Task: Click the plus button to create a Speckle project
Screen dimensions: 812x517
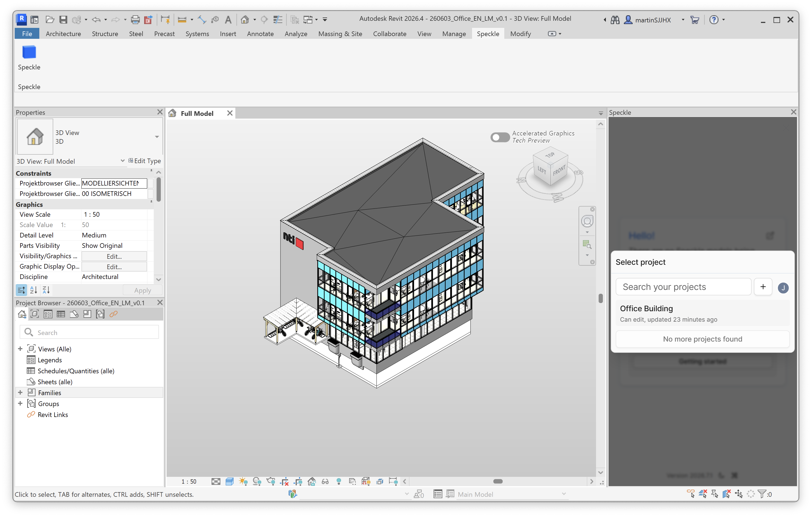Action: (763, 287)
